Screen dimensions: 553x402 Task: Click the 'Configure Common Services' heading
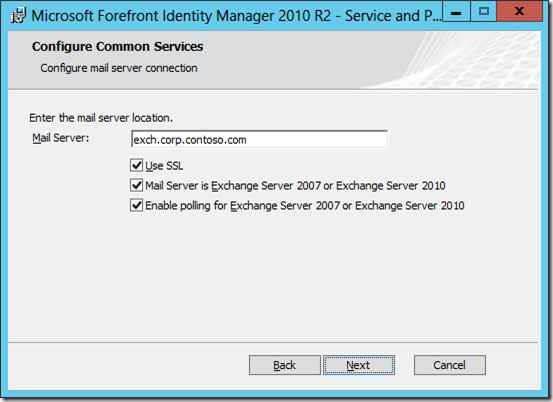coord(117,47)
